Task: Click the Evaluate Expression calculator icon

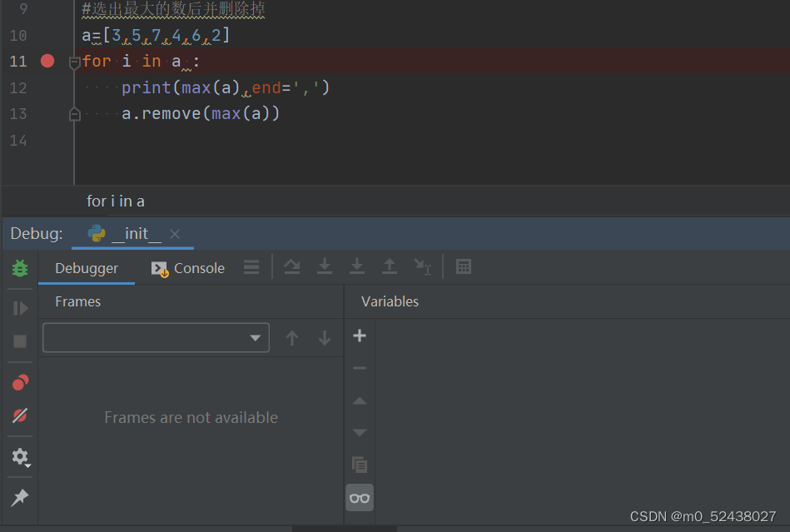Action: point(464,266)
